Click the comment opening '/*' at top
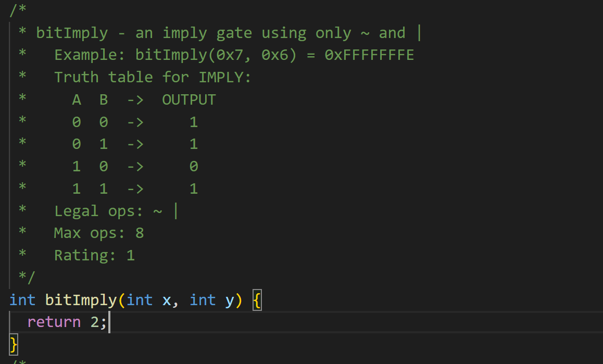The width and height of the screenshot is (603, 364). tap(18, 9)
